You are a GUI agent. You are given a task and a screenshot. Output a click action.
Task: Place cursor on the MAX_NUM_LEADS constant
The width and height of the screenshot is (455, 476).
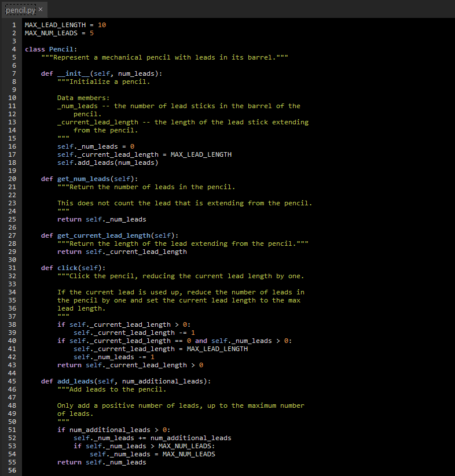point(52,33)
